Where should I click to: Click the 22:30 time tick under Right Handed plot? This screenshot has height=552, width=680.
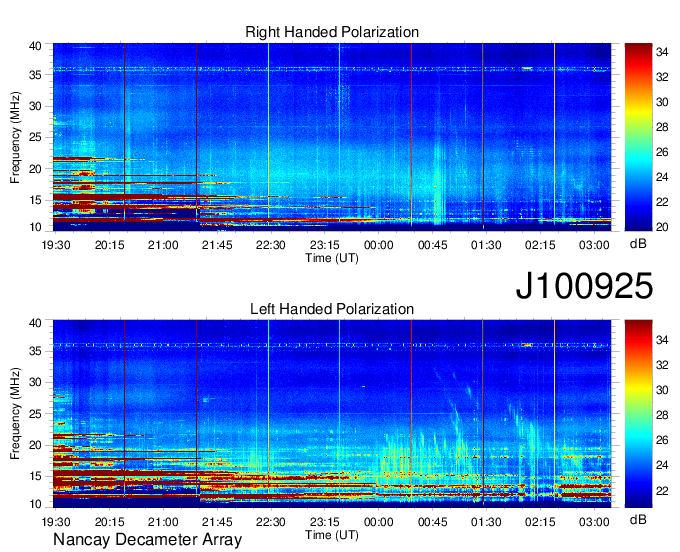(x=271, y=245)
